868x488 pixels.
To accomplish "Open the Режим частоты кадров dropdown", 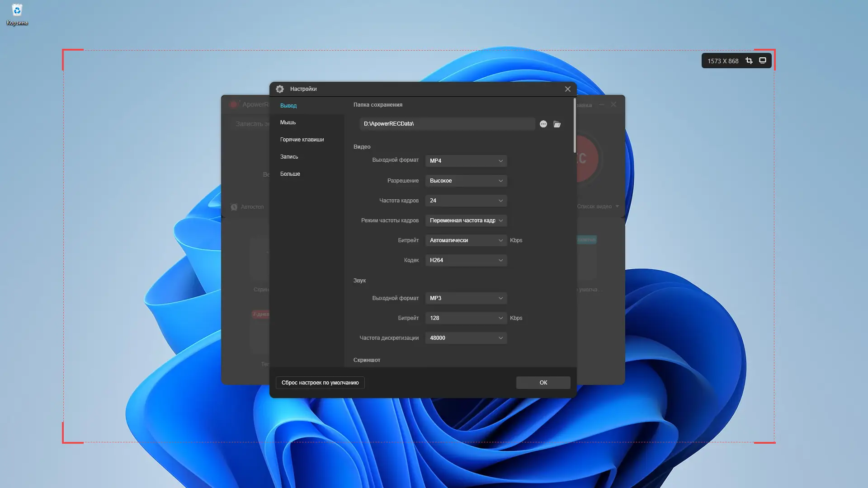I will point(466,221).
